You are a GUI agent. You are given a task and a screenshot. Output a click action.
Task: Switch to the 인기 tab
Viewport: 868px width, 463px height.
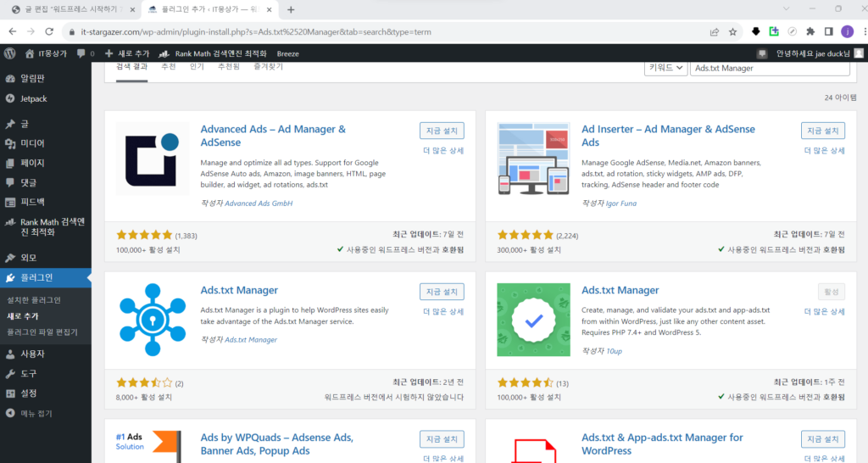tap(197, 66)
